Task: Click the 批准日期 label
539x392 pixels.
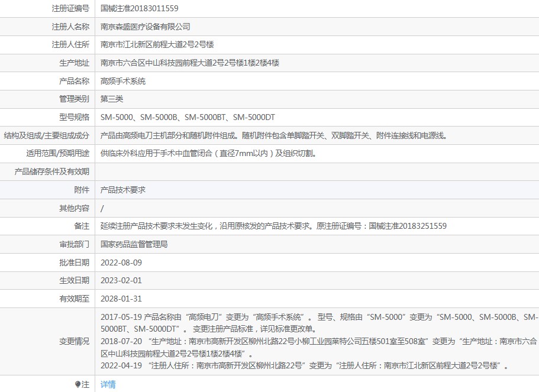Action: pos(74,263)
